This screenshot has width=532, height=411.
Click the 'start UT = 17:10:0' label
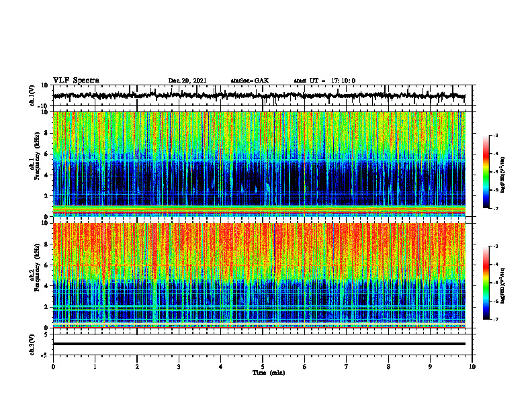pos(324,81)
